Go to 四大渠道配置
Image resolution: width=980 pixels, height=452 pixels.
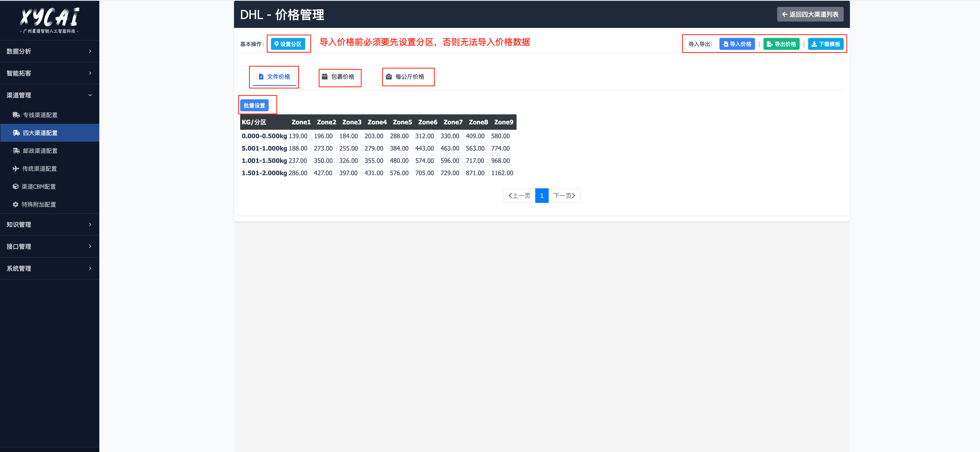point(49,133)
